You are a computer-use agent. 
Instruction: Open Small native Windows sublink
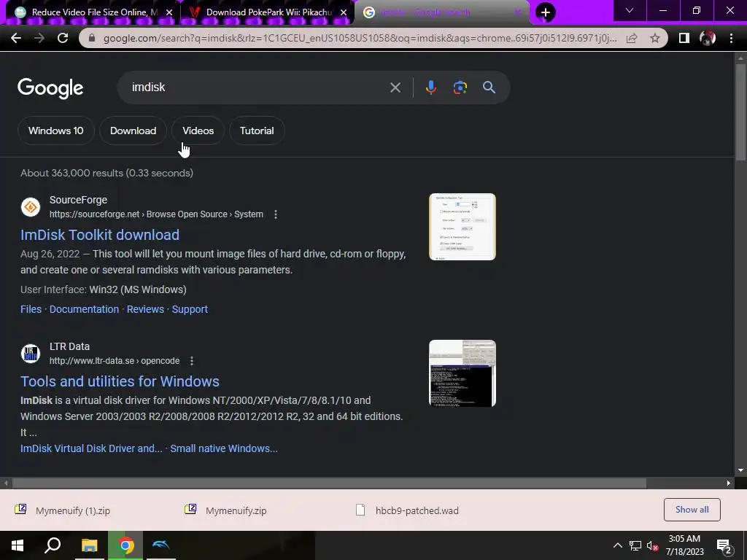tap(224, 448)
